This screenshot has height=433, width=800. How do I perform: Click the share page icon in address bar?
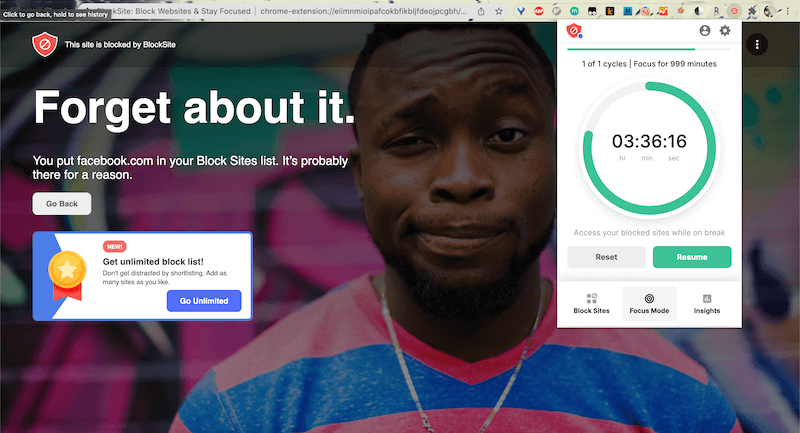click(481, 11)
